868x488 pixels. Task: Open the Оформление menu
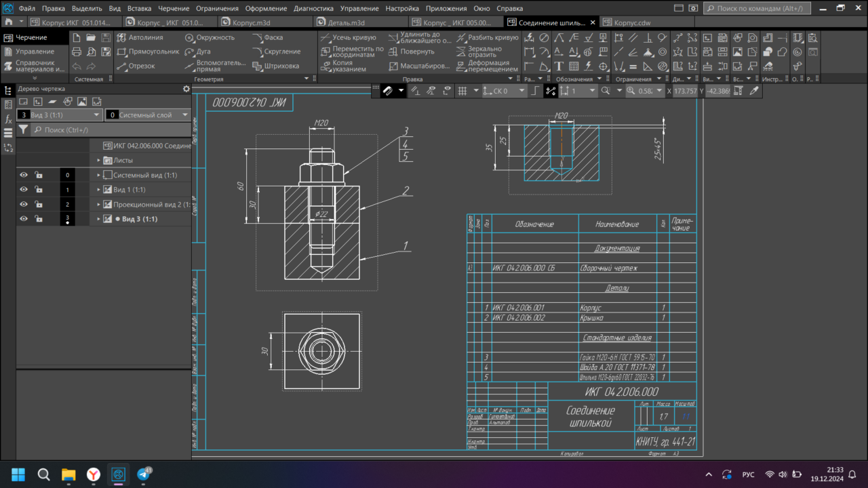(267, 9)
